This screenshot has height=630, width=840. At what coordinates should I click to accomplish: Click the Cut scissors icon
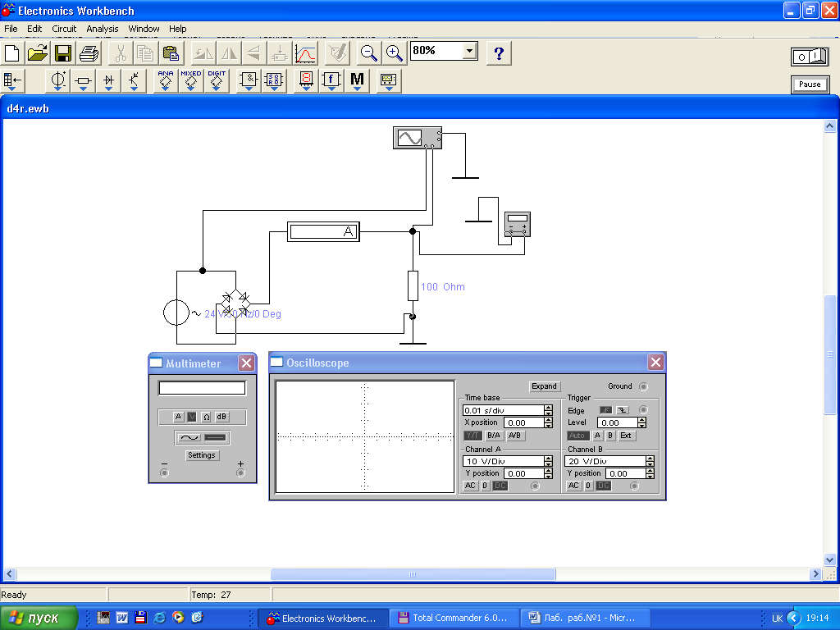121,53
